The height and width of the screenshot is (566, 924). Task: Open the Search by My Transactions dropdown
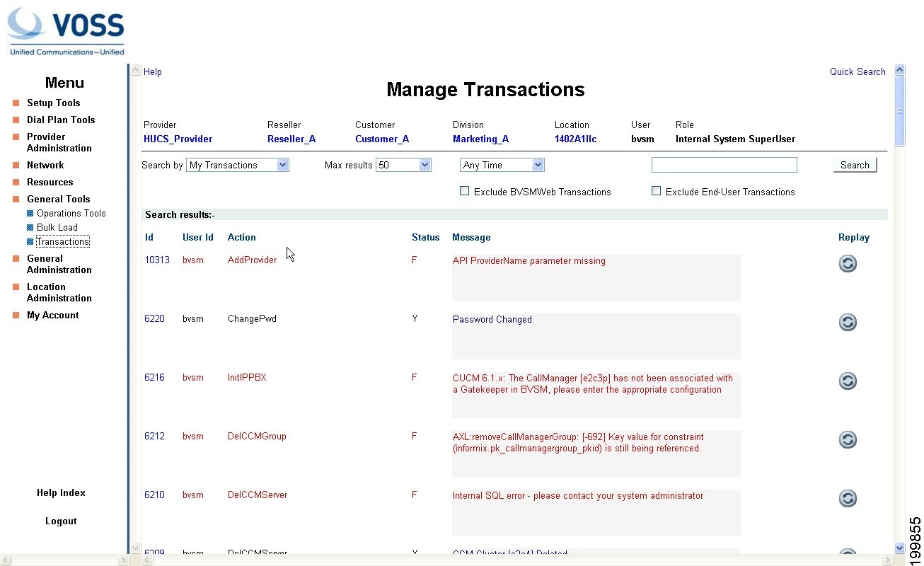pos(238,165)
